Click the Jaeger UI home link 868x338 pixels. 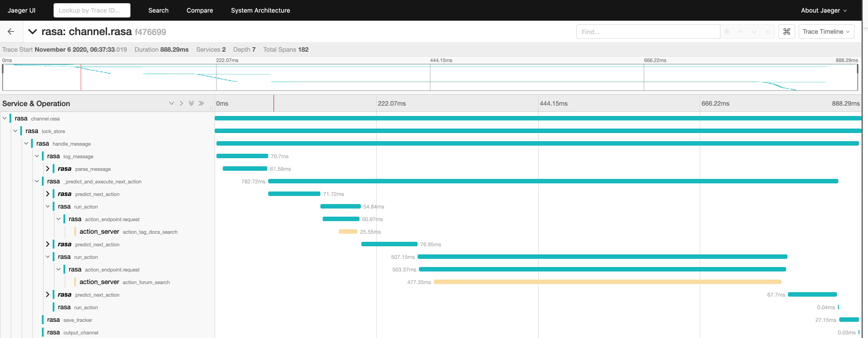click(22, 10)
